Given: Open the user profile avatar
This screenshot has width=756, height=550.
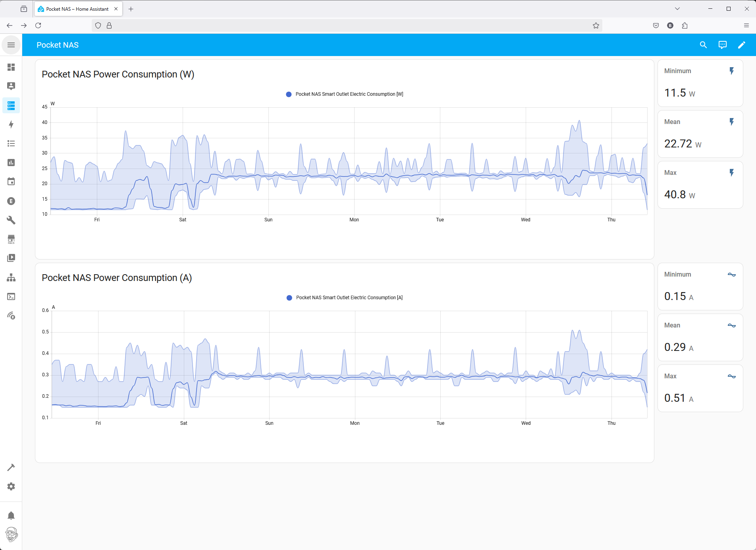Looking at the screenshot, I should (x=12, y=535).
